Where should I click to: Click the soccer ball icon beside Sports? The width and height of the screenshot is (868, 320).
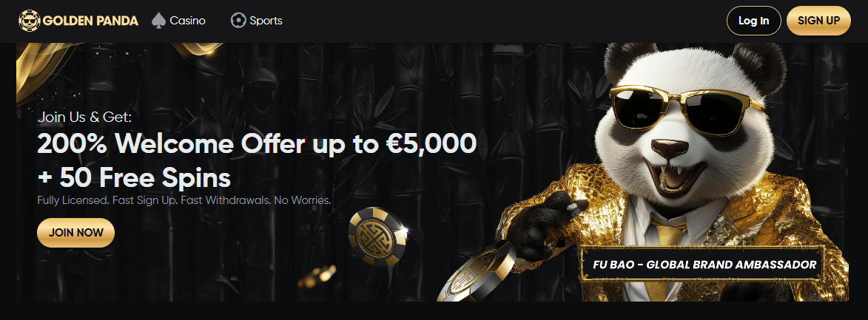pyautogui.click(x=238, y=21)
